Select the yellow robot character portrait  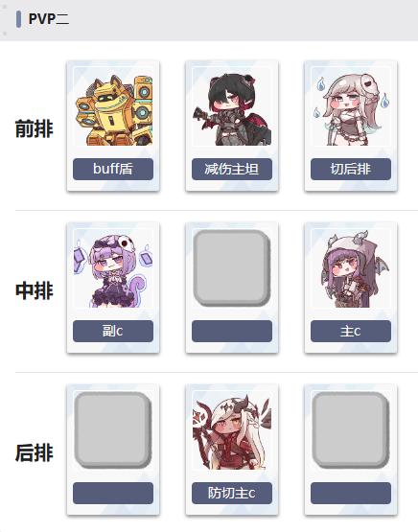(x=113, y=106)
